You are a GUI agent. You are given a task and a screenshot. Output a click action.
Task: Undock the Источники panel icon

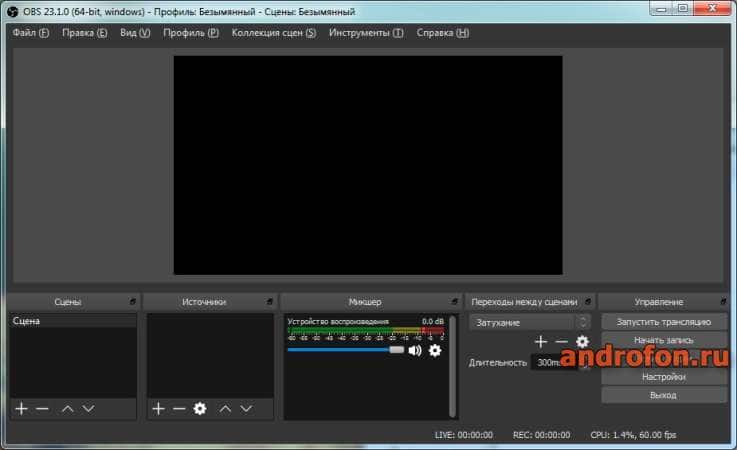(x=269, y=301)
